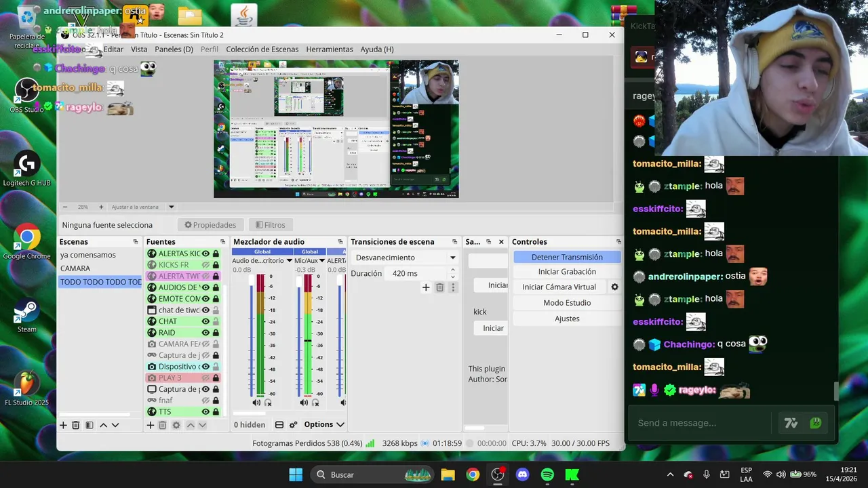Open Paneles (D) menu

pos(174,49)
